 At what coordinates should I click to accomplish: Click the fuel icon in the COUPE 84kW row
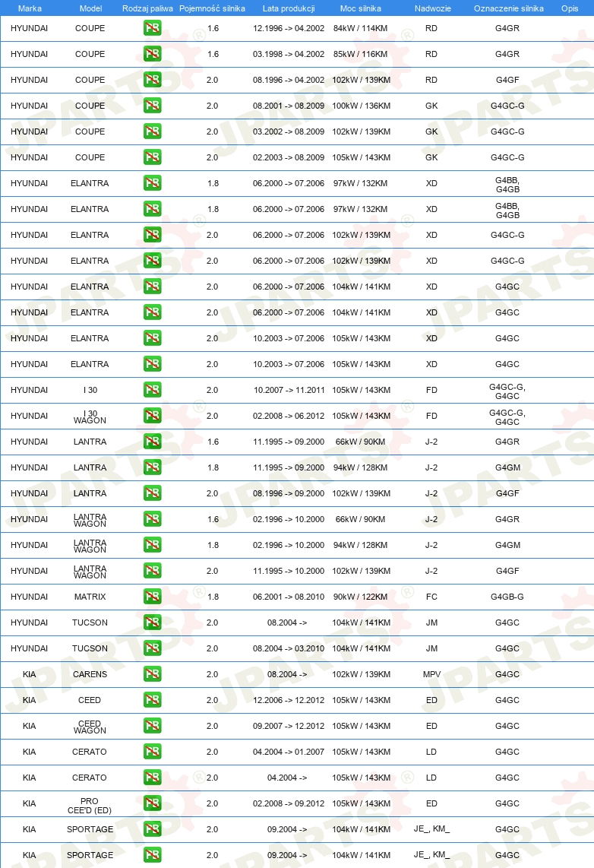(152, 27)
